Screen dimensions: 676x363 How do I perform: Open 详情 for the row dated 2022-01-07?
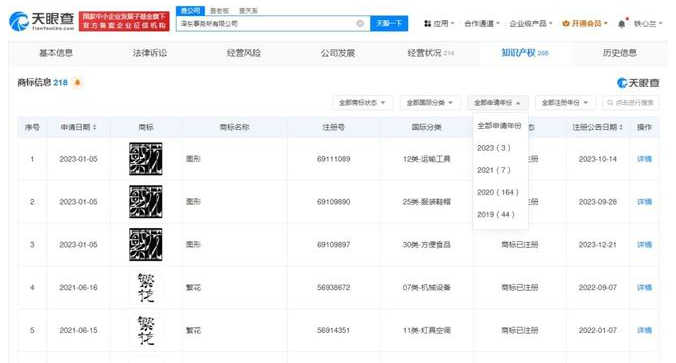click(644, 330)
